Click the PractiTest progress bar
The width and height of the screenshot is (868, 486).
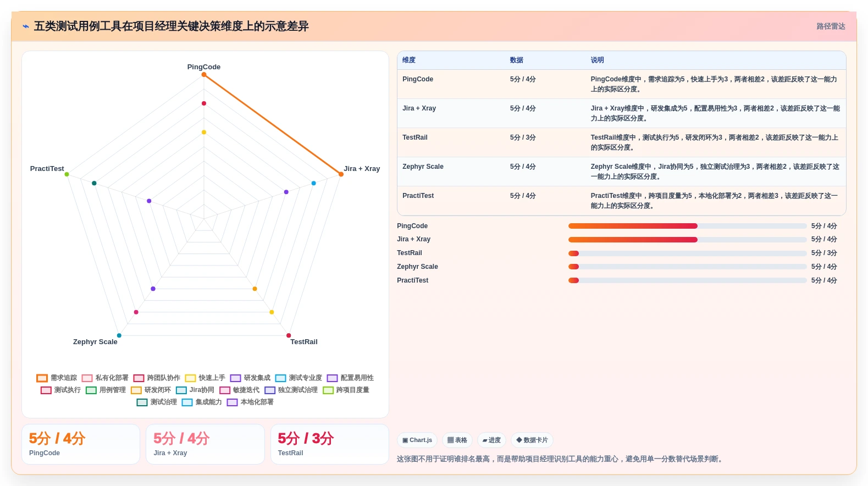pos(687,280)
